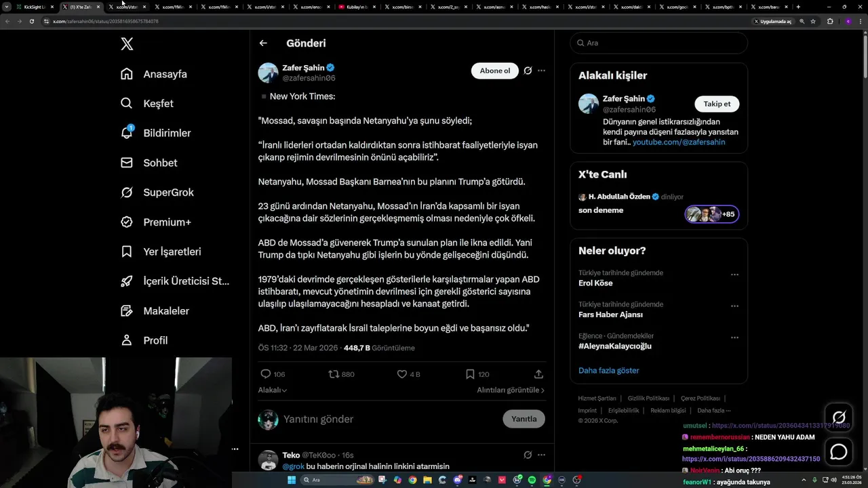Open the Erol Köse trending topic
Viewport: 868px width, 488px height.
coord(595,283)
